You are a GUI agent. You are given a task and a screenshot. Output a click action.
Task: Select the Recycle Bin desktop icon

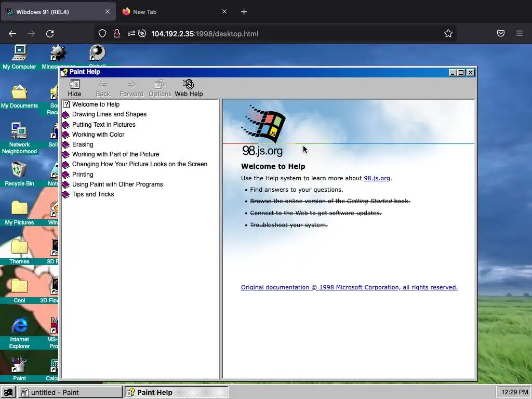(19, 174)
